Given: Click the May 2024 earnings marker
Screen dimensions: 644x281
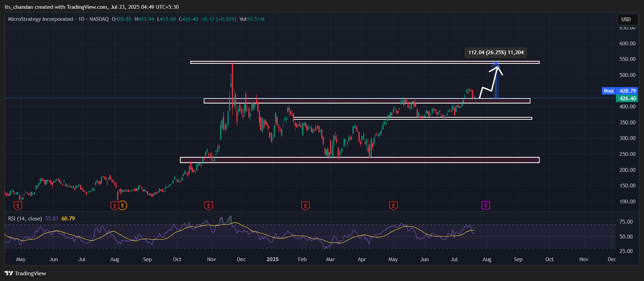Looking at the screenshot, I should tap(18, 206).
